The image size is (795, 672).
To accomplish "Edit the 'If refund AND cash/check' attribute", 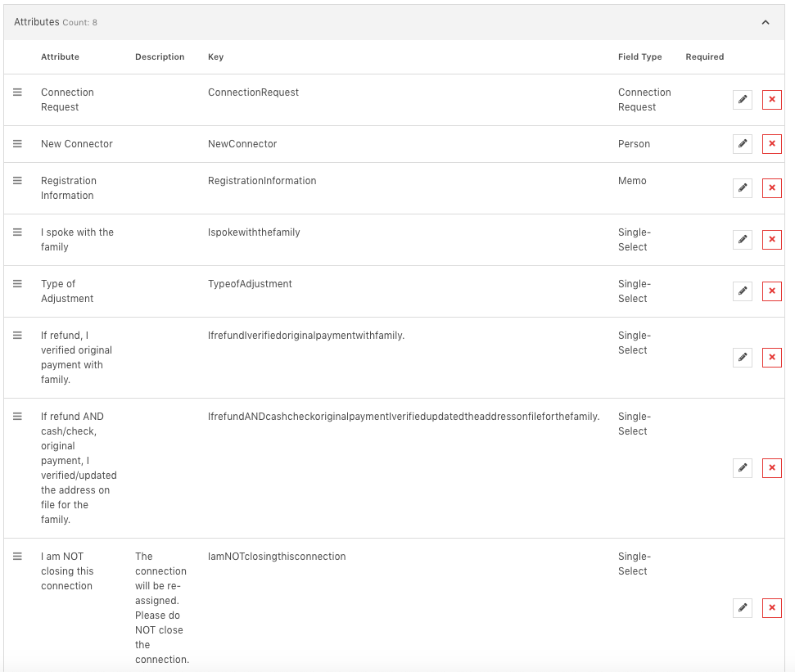I will (743, 468).
